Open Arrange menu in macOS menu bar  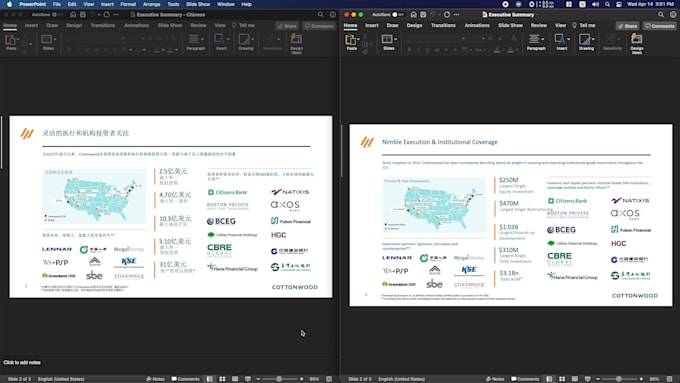(151, 4)
